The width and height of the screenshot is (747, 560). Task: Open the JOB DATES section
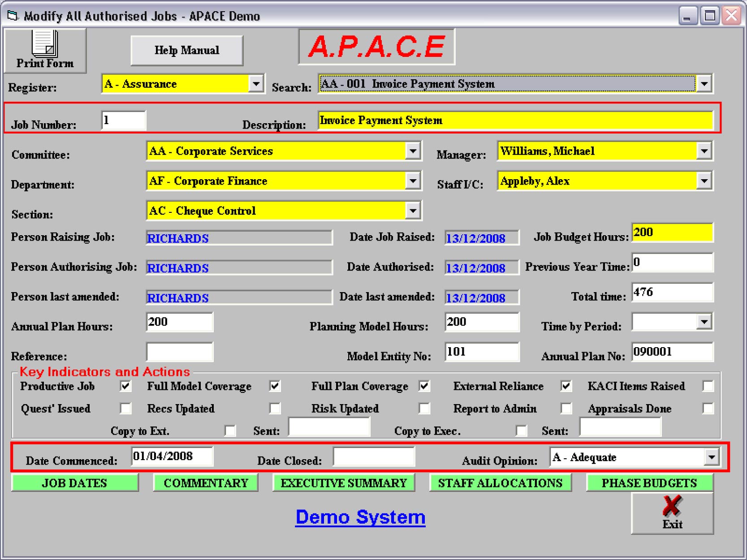(x=74, y=483)
